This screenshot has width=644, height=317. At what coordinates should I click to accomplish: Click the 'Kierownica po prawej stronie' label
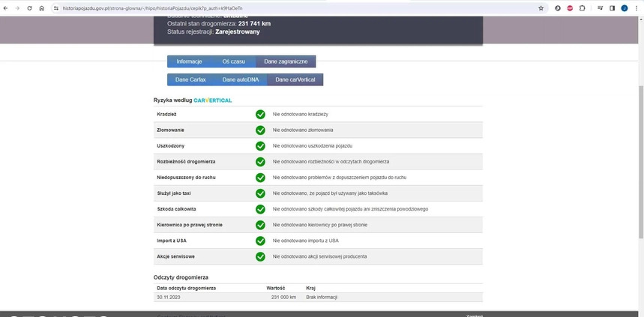190,225
